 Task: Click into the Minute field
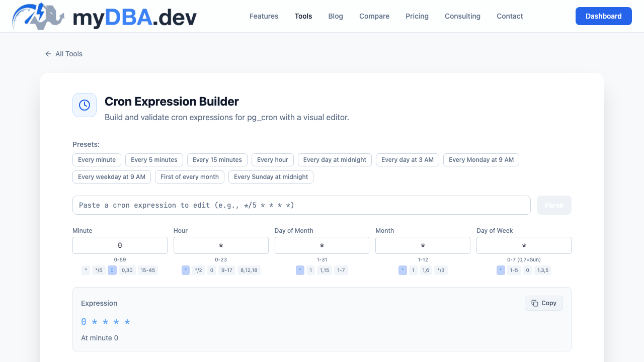120,245
